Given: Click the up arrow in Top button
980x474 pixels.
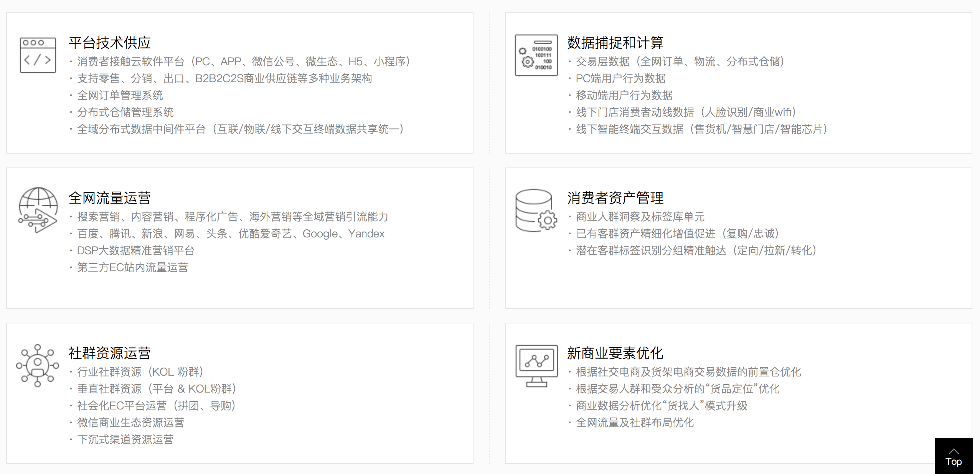Looking at the screenshot, I should click(x=954, y=451).
